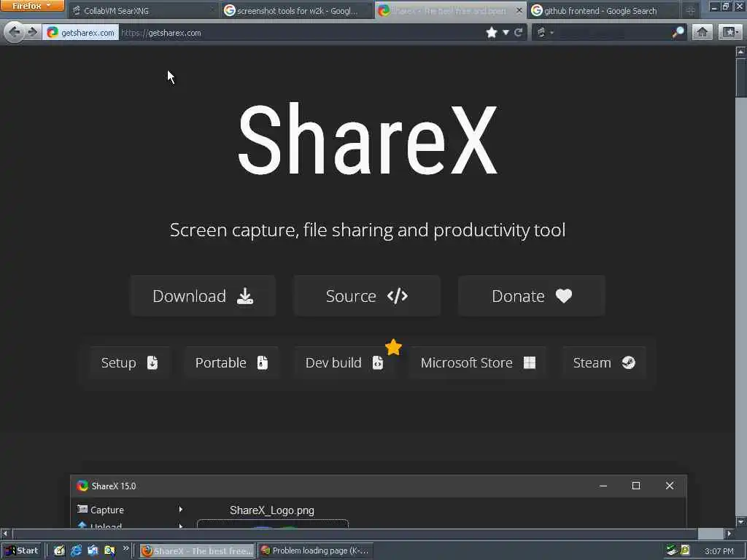
Task: Expand the quick launch overflow chevron
Action: click(x=125, y=548)
